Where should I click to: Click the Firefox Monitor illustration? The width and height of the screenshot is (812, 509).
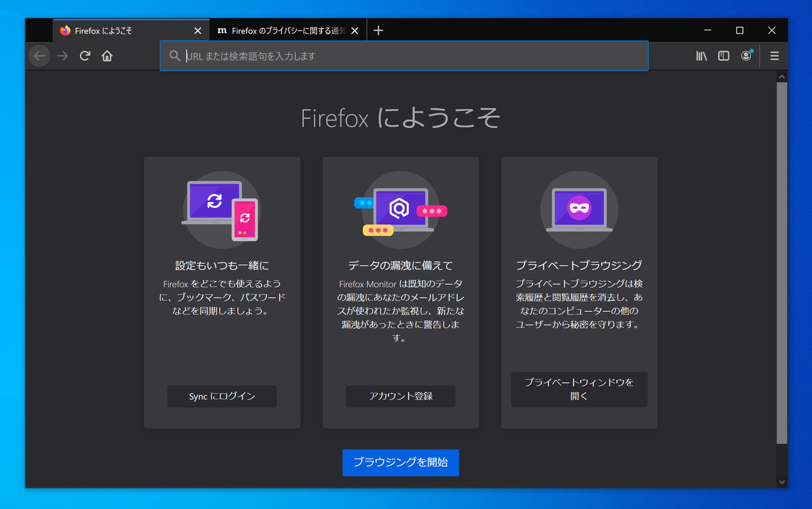point(400,210)
